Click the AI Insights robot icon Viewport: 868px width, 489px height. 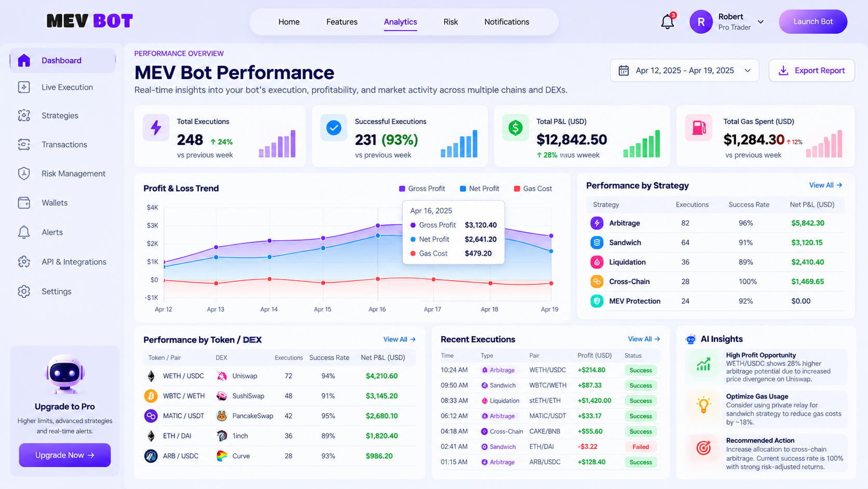click(690, 339)
